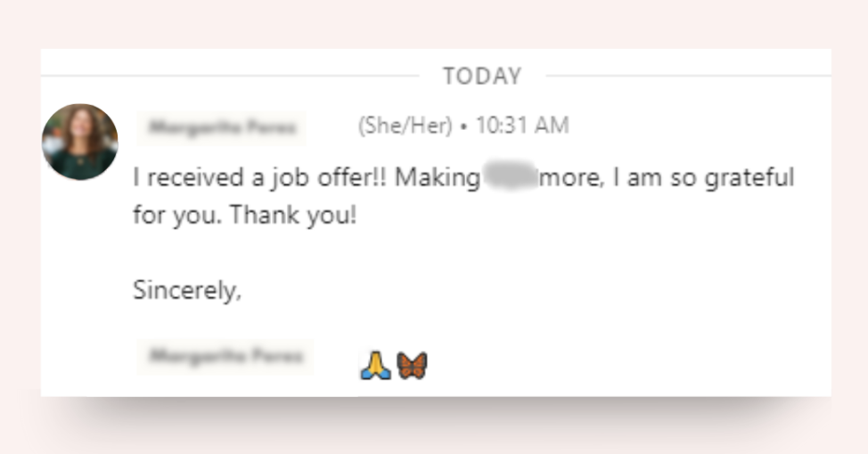
Task: Click the word "more," after the blurred amount
Action: coord(572,177)
